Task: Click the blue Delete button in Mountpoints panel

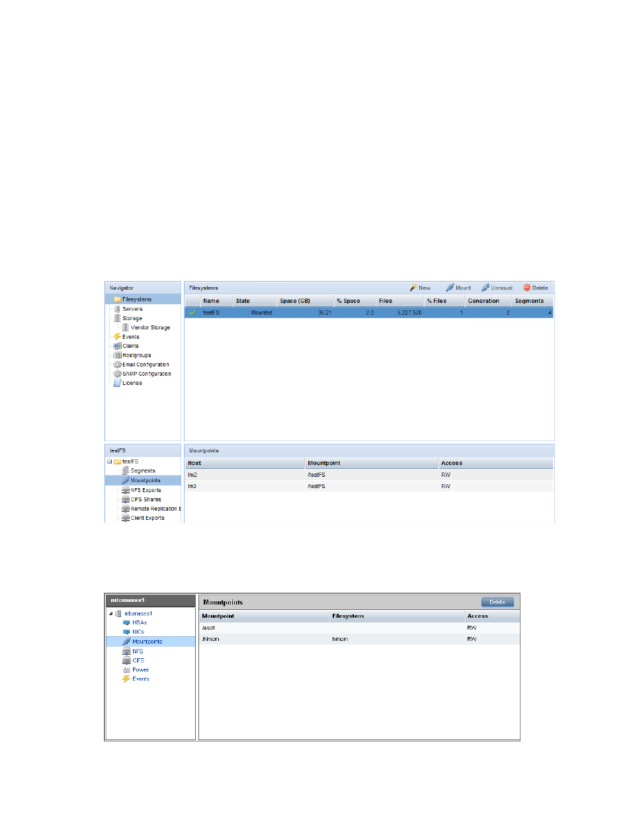Action: click(x=497, y=602)
